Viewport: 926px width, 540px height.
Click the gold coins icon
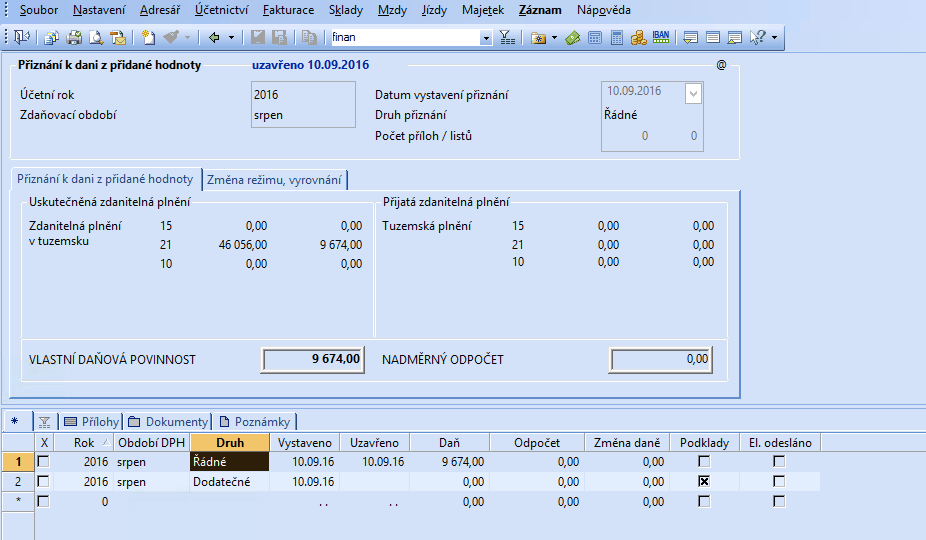(638, 38)
